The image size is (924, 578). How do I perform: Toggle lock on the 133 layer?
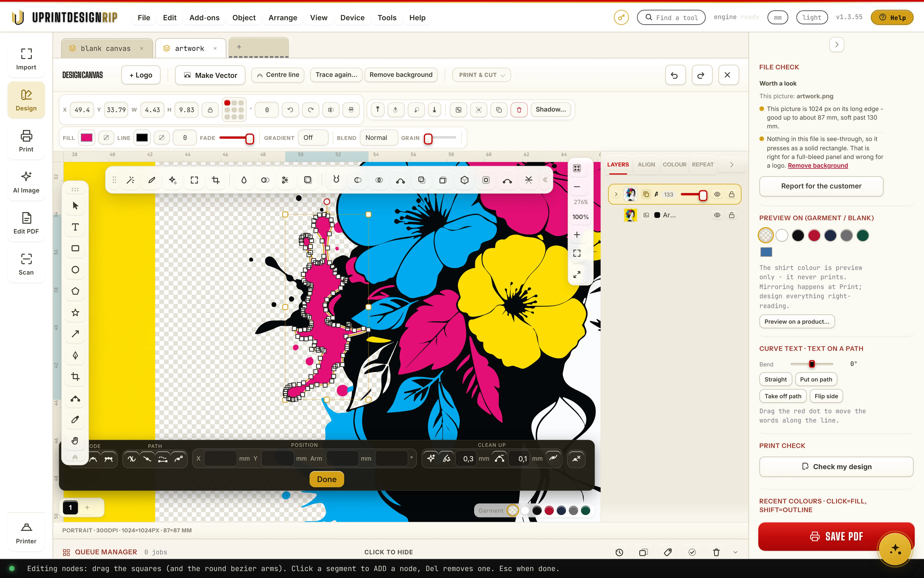[x=732, y=195]
